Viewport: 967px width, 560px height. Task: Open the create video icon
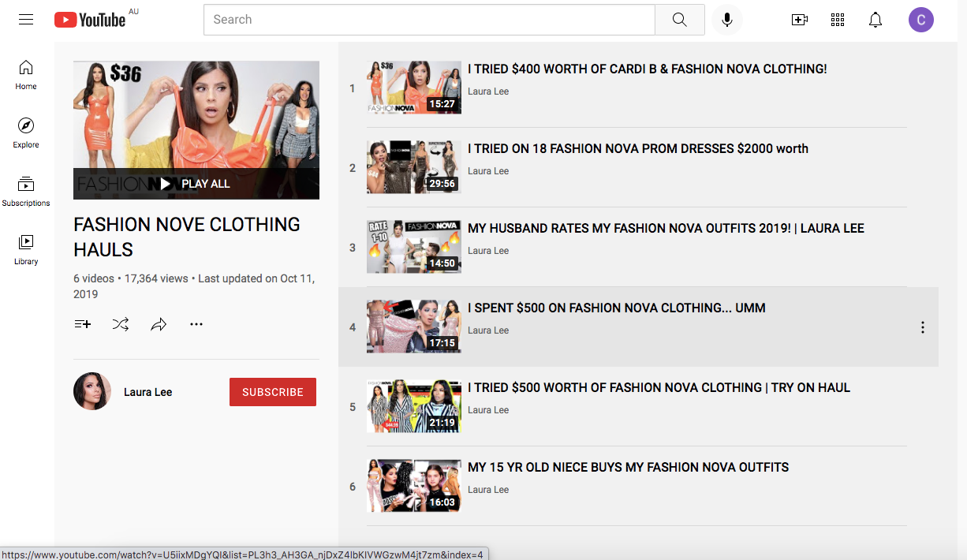[800, 21]
